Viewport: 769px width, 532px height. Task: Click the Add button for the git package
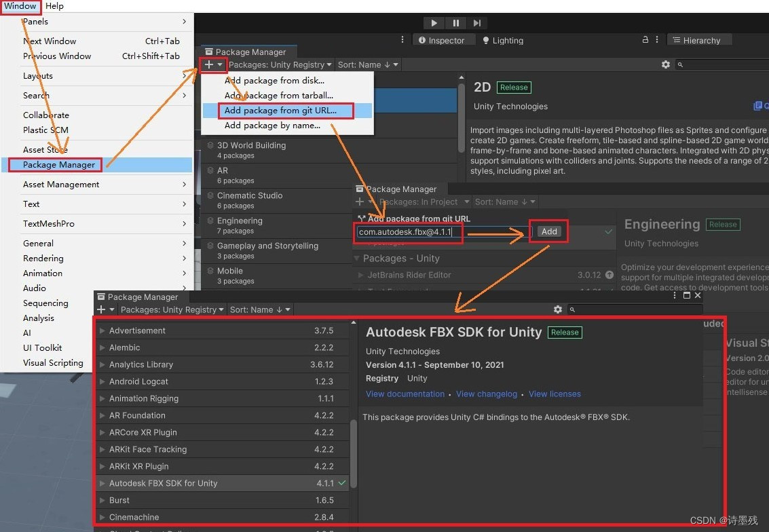tap(548, 231)
